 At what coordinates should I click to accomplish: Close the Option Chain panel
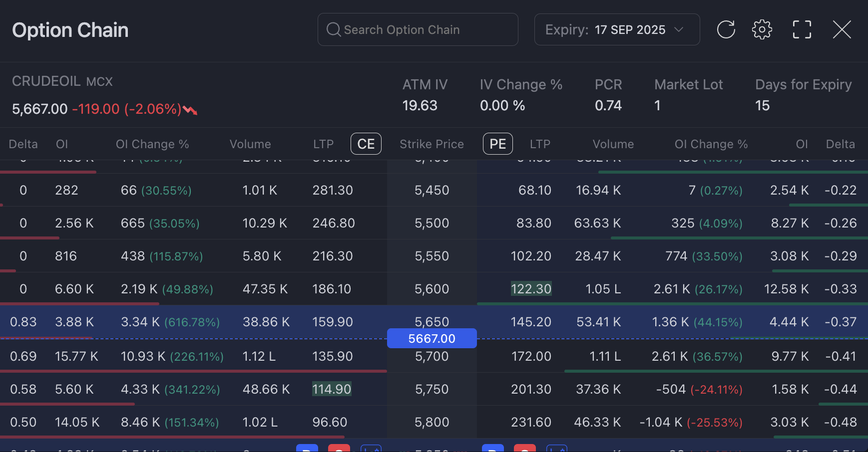tap(842, 29)
